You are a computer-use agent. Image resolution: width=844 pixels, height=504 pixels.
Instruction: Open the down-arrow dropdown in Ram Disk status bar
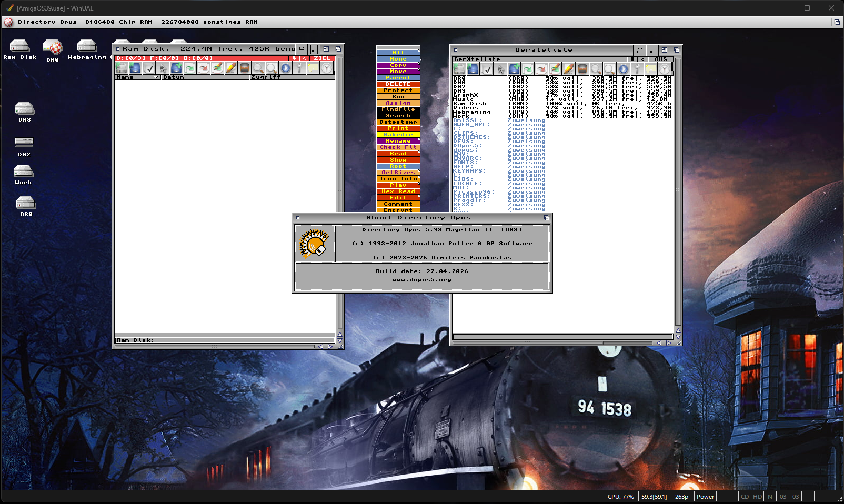pyautogui.click(x=294, y=58)
